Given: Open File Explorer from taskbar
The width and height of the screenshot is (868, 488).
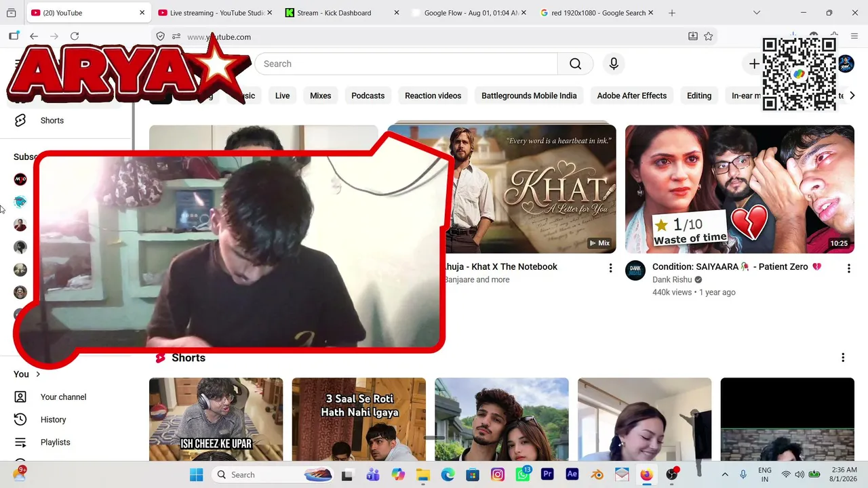Looking at the screenshot, I should click(x=422, y=474).
